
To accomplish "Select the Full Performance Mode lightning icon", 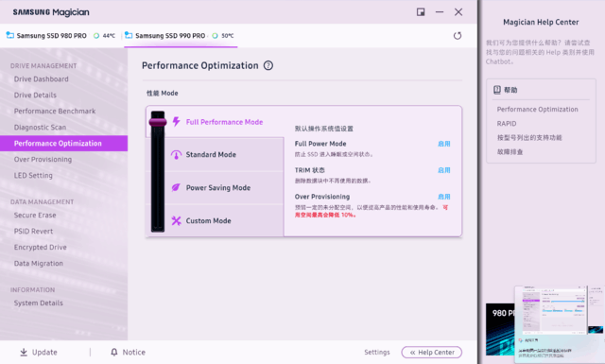I will coord(177,122).
